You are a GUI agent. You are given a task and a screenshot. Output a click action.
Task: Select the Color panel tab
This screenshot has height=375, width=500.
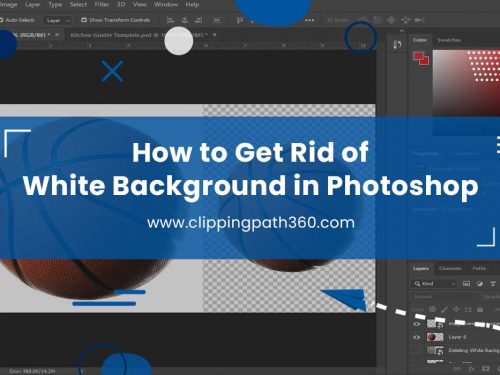(420, 40)
